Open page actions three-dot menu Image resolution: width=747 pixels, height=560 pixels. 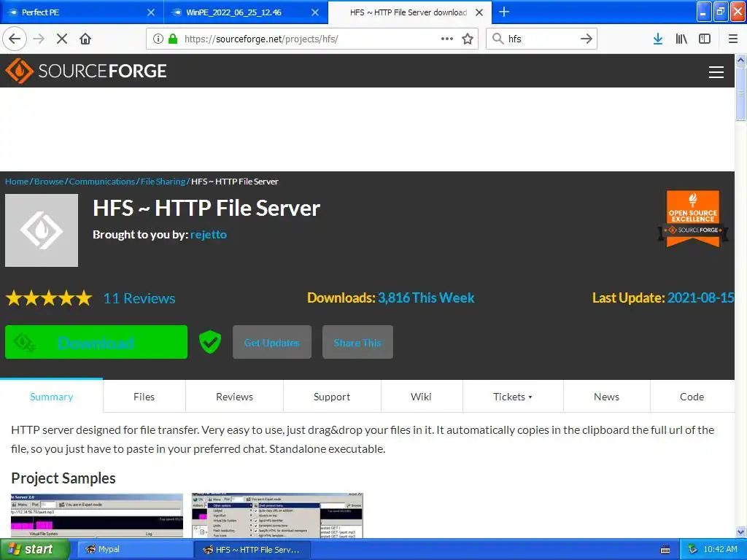tap(447, 39)
